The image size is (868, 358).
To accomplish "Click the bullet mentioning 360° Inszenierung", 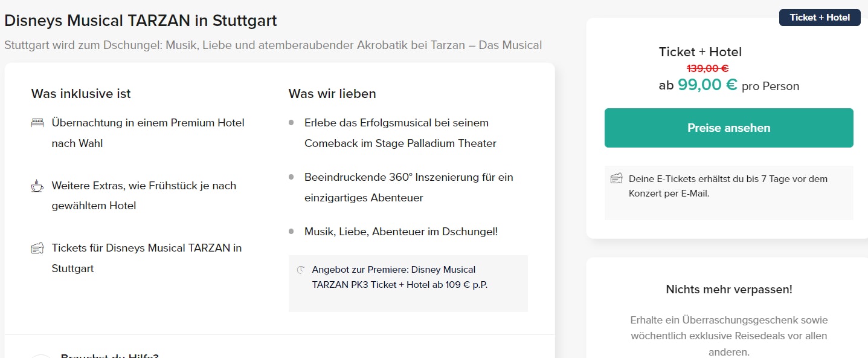I will [408, 187].
